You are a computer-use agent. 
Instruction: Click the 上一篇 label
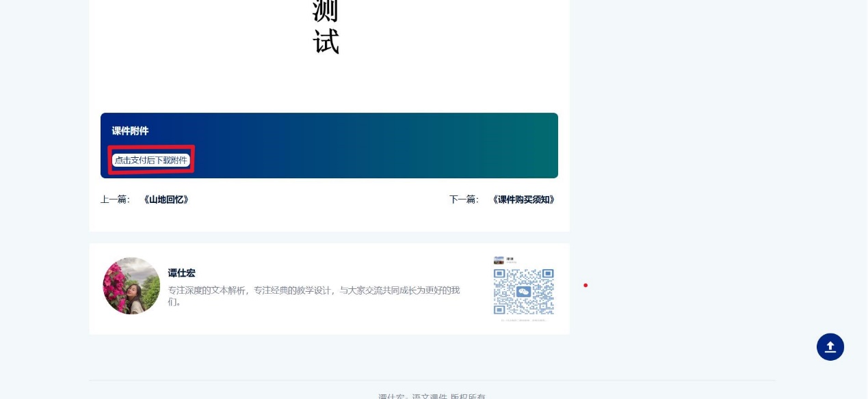pyautogui.click(x=115, y=199)
